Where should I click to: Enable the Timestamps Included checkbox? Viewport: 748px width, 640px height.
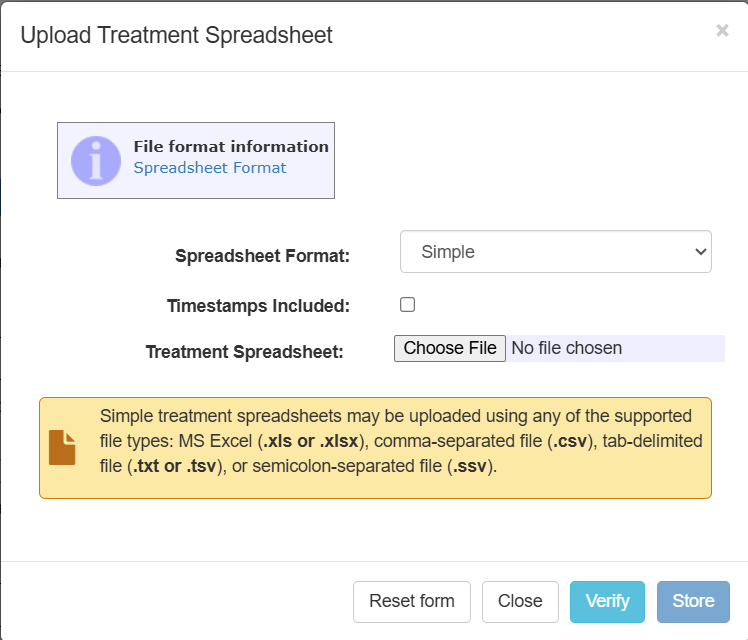(x=408, y=305)
